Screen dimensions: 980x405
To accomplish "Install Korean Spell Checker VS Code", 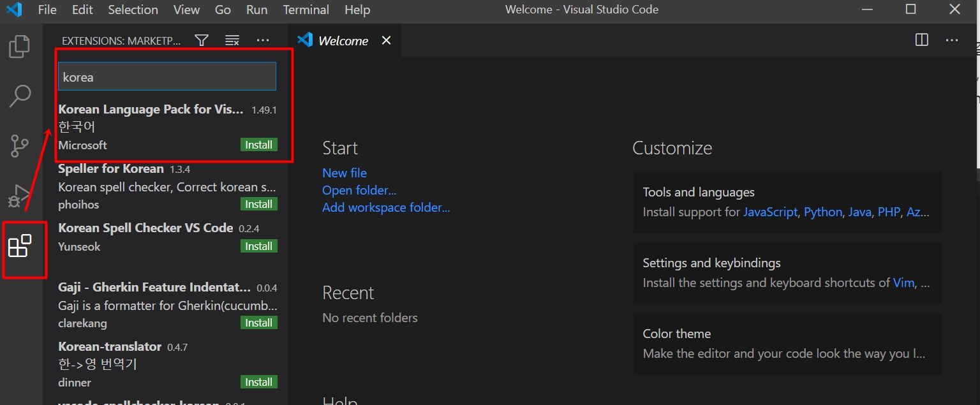I will (259, 246).
